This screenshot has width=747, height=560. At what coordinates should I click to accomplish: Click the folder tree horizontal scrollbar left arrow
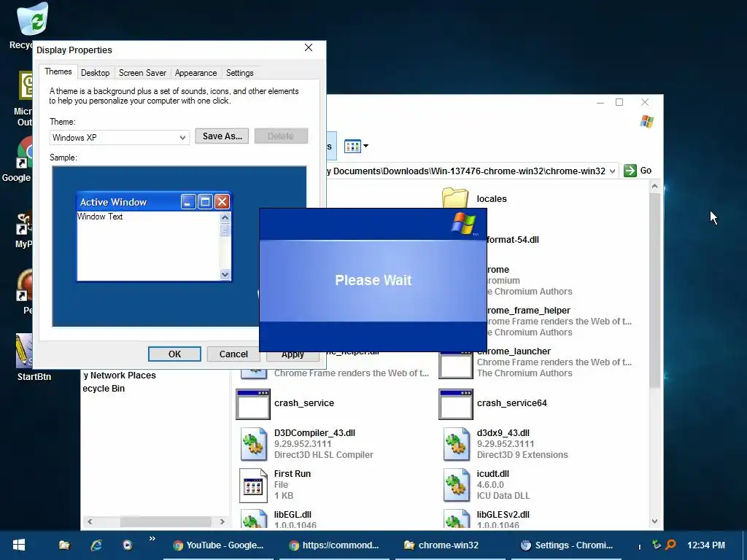(90, 521)
